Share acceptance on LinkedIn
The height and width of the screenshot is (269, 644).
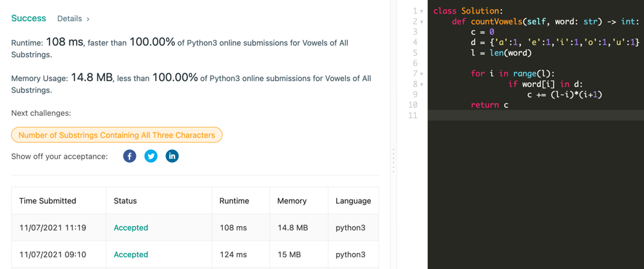point(172,156)
